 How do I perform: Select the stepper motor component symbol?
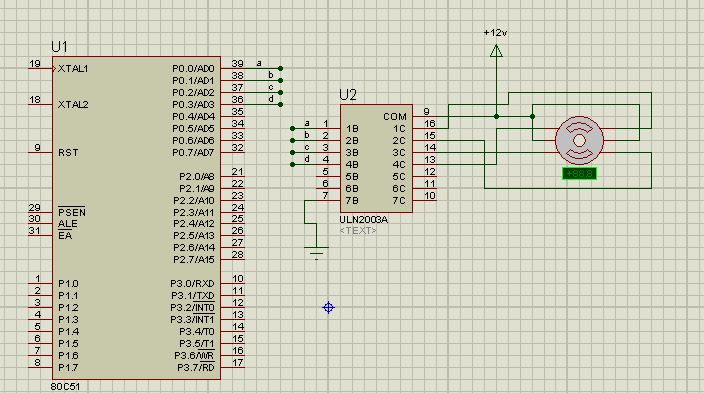[579, 140]
